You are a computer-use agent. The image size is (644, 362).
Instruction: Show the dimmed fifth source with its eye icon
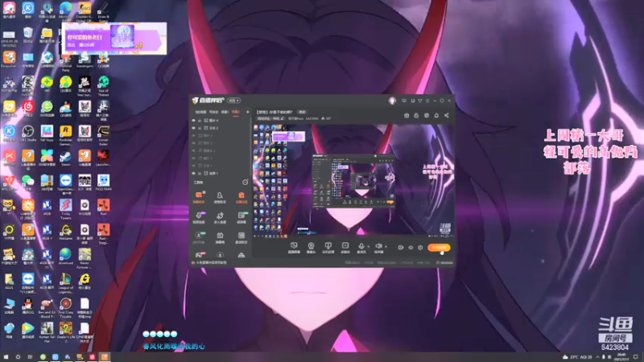[194, 150]
